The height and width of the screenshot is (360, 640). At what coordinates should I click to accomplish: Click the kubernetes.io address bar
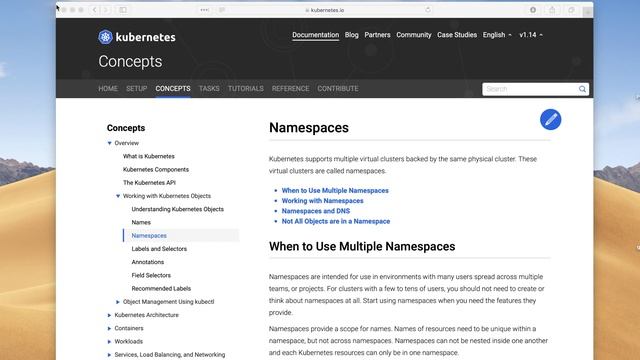coord(324,10)
